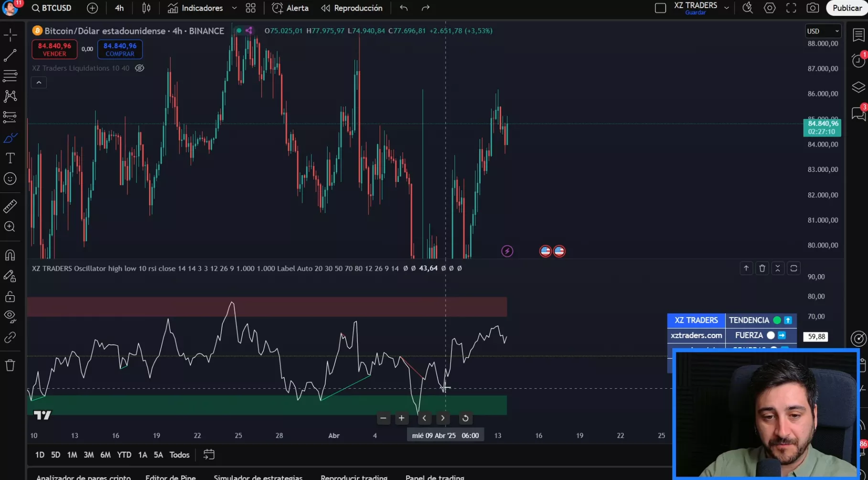The height and width of the screenshot is (480, 868).
Task: Activate the zoom in tool
Action: [x=10, y=226]
